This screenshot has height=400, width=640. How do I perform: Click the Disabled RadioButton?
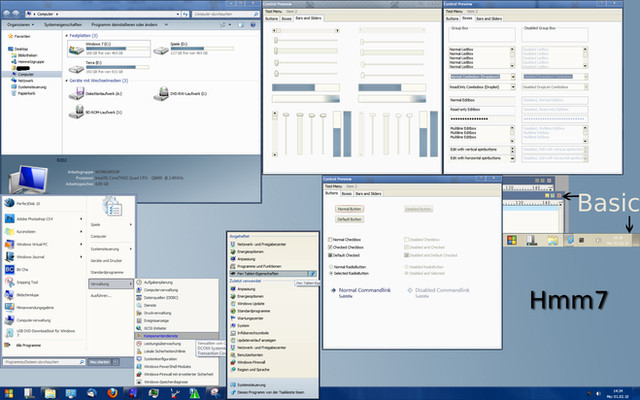pyautogui.click(x=407, y=267)
